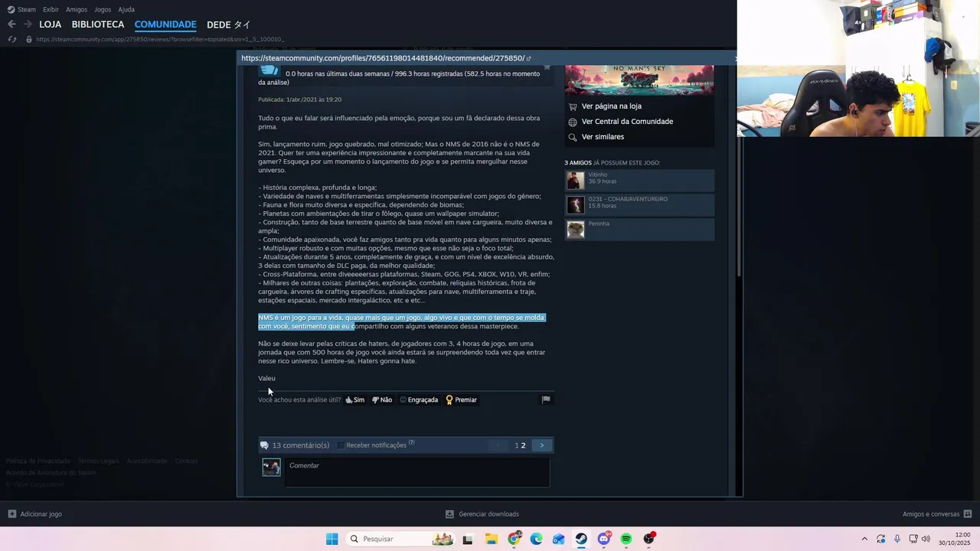980x551 pixels.
Task: Click the external link icon after URL
Action: 529,58
